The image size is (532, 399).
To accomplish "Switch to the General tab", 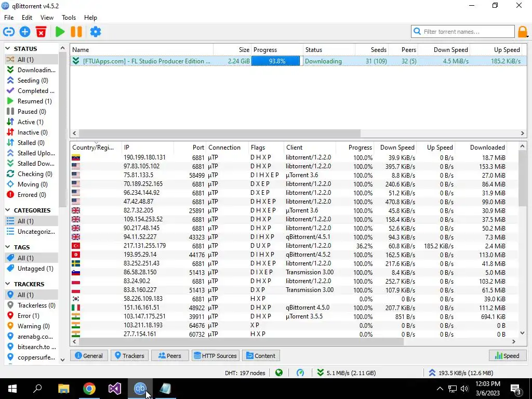I will click(x=89, y=355).
